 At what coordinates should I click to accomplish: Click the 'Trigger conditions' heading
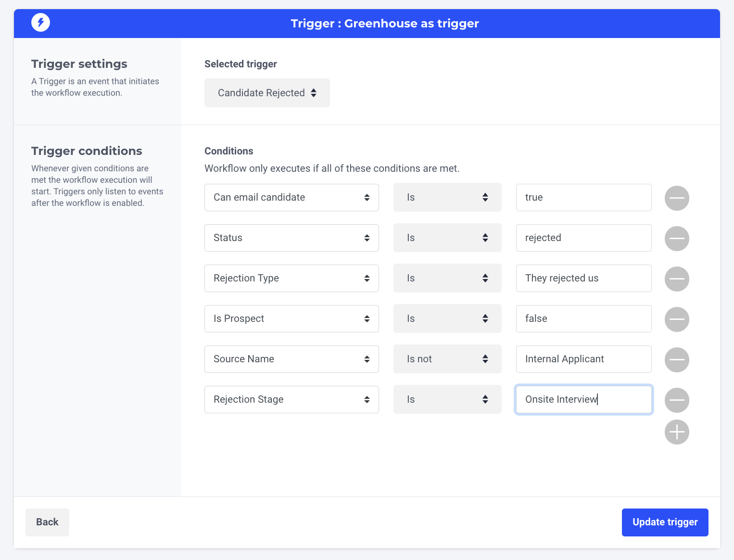point(87,151)
